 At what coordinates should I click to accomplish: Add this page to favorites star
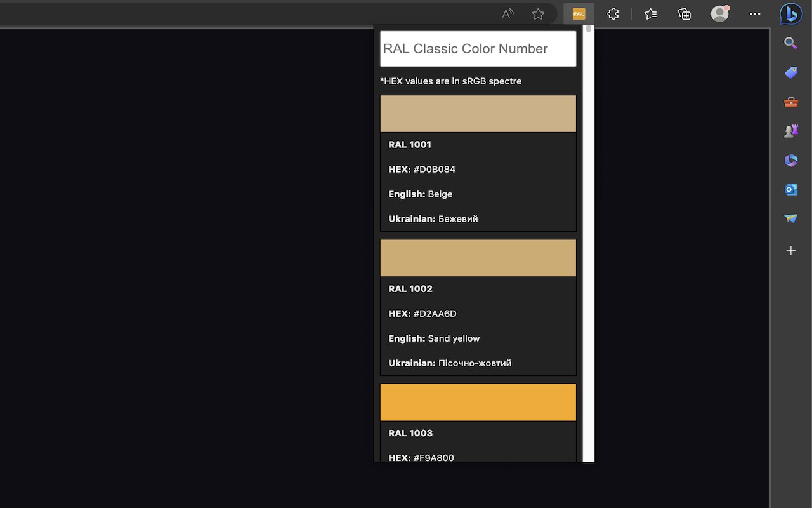click(x=538, y=14)
